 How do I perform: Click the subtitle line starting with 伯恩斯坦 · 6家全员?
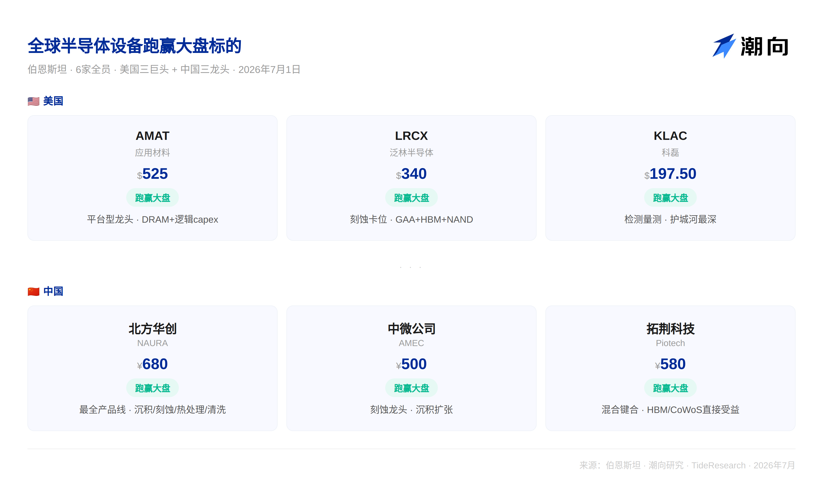click(x=164, y=69)
